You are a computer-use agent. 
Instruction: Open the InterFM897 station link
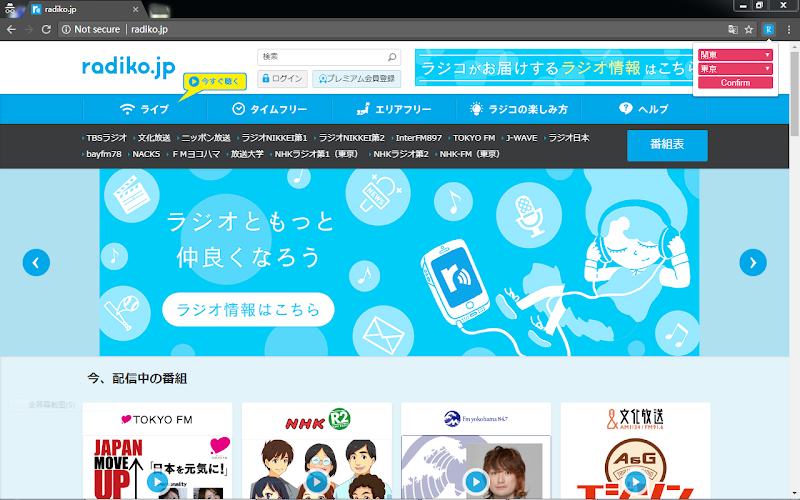[x=418, y=138]
